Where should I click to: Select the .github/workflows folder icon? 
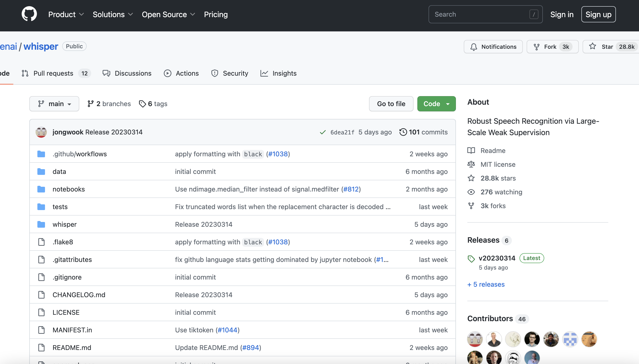pyautogui.click(x=41, y=154)
